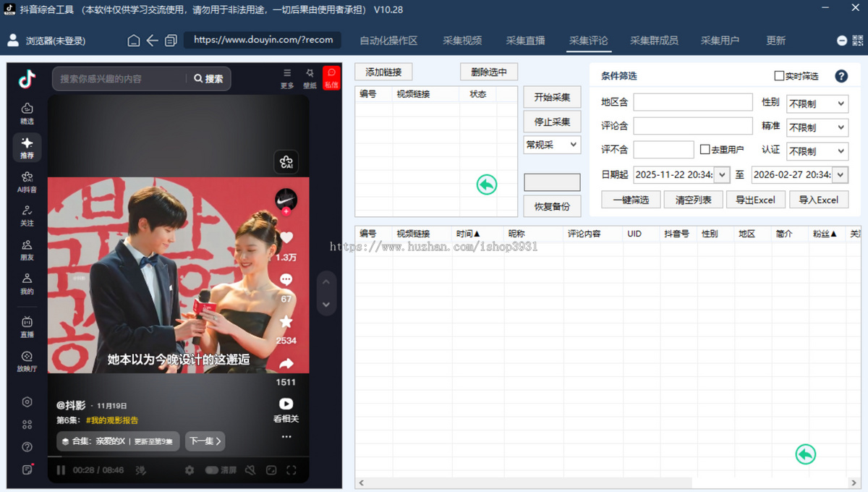
Task: Click the 添加链接 button
Action: point(383,72)
